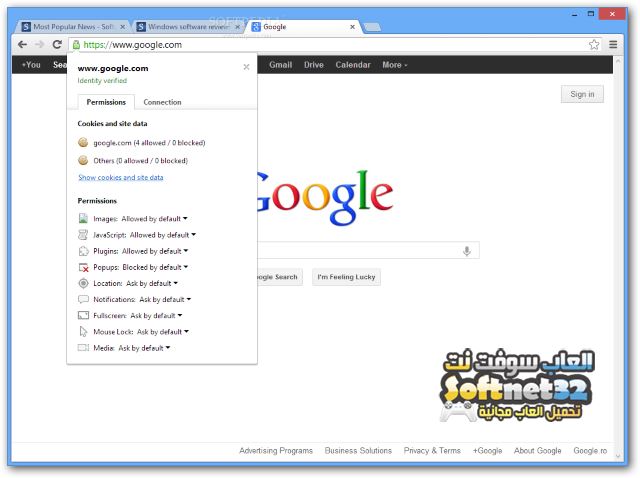Image resolution: width=640 pixels, height=478 pixels.
Task: Click the Notifications bubble icon
Action: click(x=83, y=299)
